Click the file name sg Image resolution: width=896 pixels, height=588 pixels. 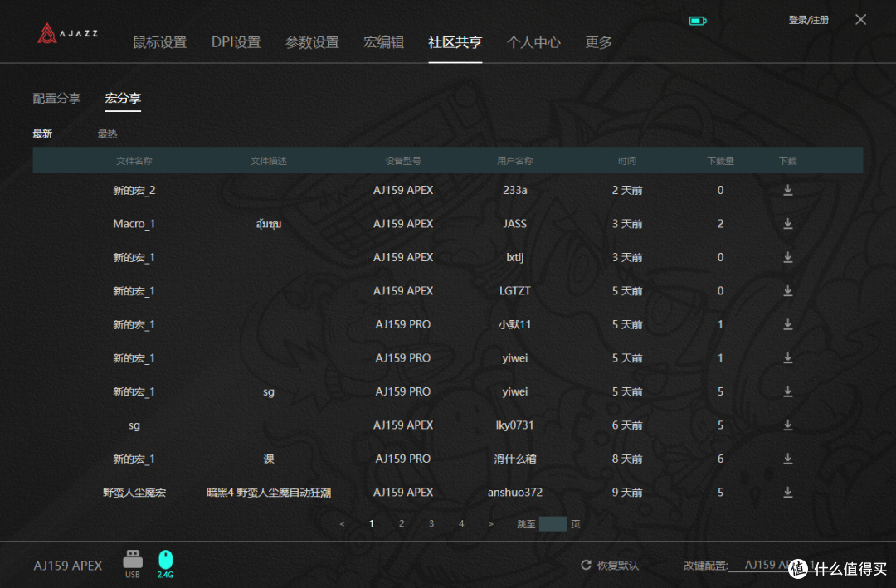click(x=134, y=425)
